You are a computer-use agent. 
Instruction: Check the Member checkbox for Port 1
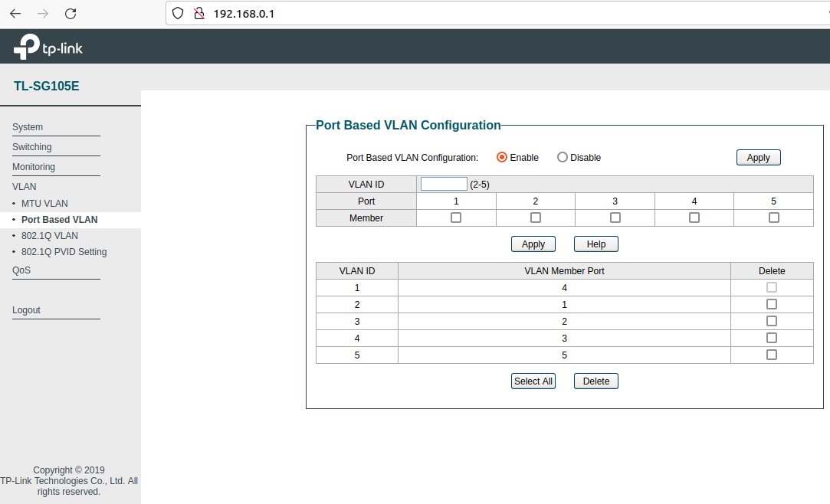click(x=456, y=218)
